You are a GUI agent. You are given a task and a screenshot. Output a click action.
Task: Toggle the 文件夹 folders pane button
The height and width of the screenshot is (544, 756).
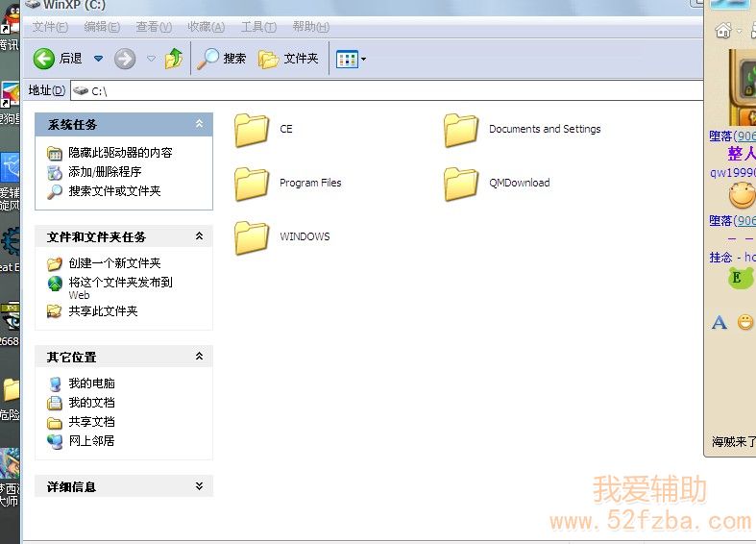[x=288, y=59]
